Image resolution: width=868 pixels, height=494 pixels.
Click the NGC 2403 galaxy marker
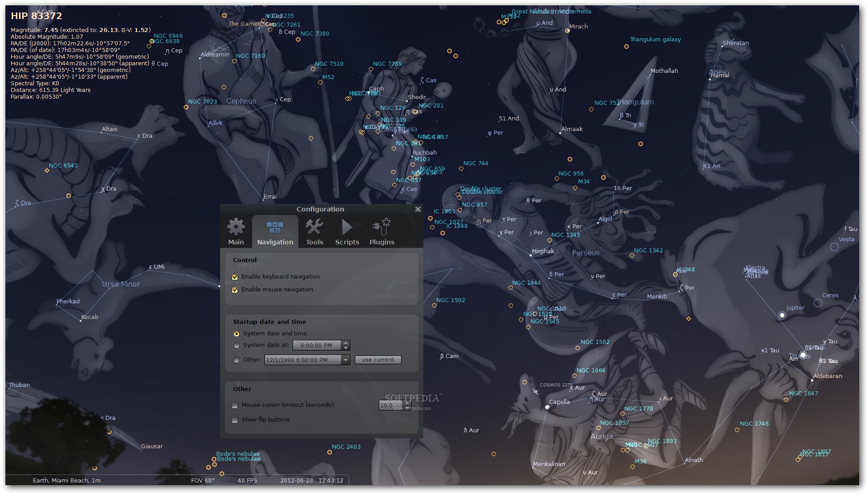330,452
